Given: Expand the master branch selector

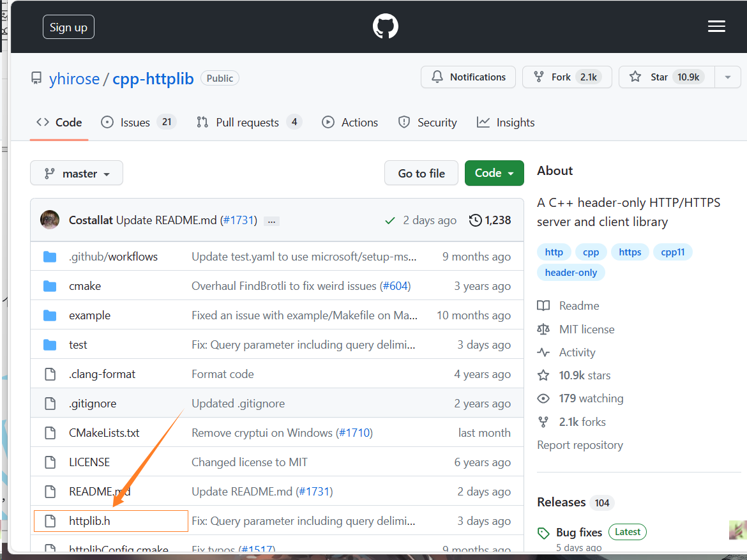Looking at the screenshot, I should point(77,173).
